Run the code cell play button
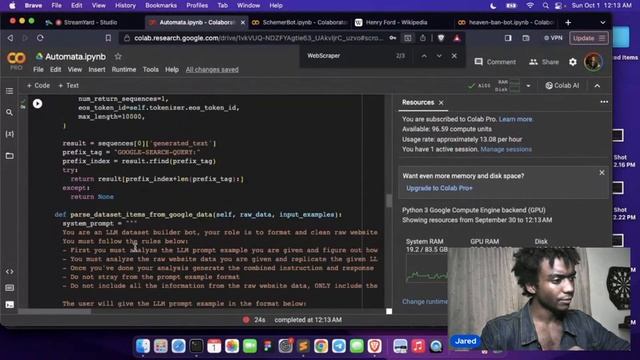 [38, 104]
